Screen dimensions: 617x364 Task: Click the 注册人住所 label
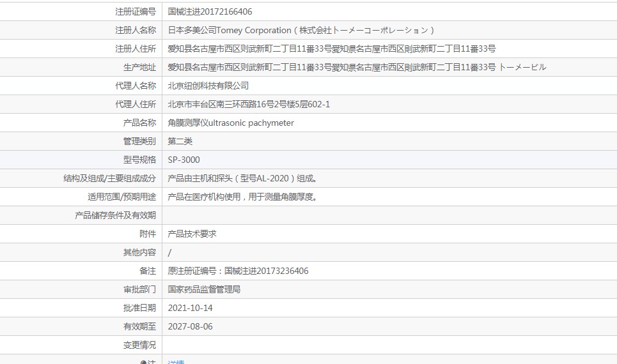click(x=136, y=49)
